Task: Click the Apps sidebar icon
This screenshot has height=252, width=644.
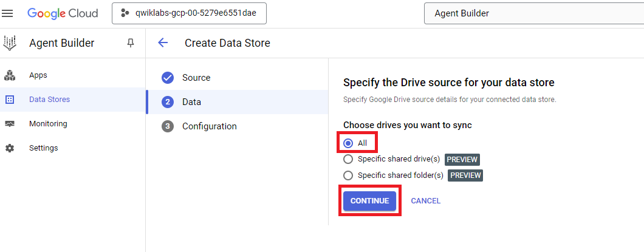Action: (x=10, y=76)
